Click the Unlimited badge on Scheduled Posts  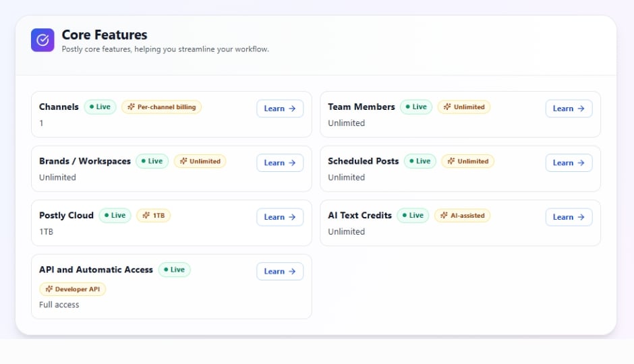[x=468, y=161]
